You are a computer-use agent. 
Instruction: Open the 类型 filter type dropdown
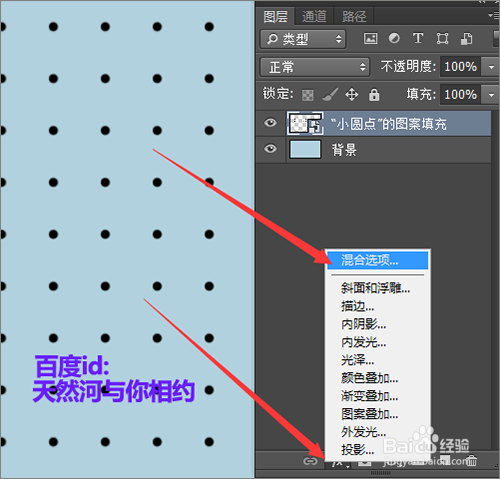coord(303,39)
